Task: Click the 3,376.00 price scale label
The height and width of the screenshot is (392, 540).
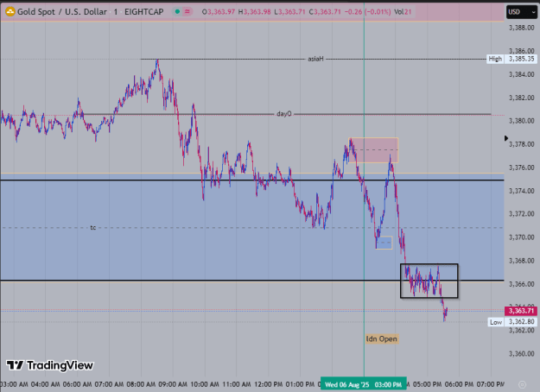Action: pos(521,168)
